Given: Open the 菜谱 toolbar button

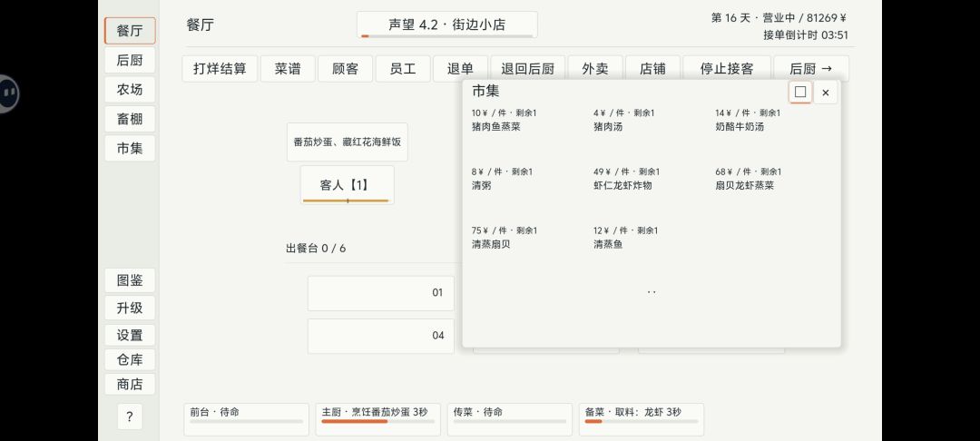Looking at the screenshot, I should tap(288, 69).
